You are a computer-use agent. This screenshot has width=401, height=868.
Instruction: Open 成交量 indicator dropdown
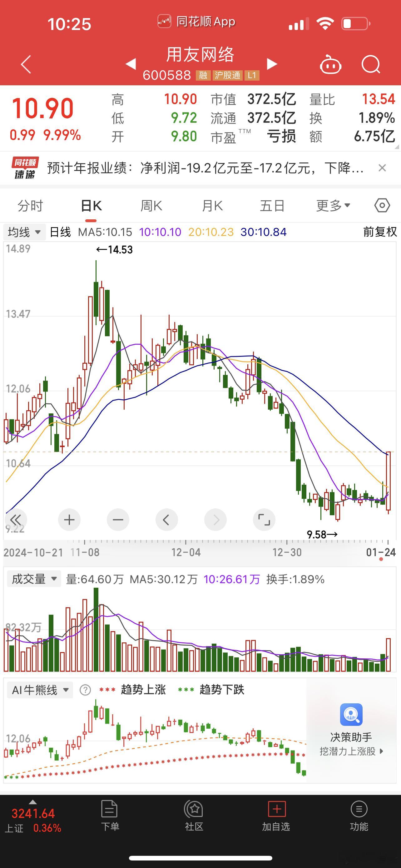click(x=34, y=579)
